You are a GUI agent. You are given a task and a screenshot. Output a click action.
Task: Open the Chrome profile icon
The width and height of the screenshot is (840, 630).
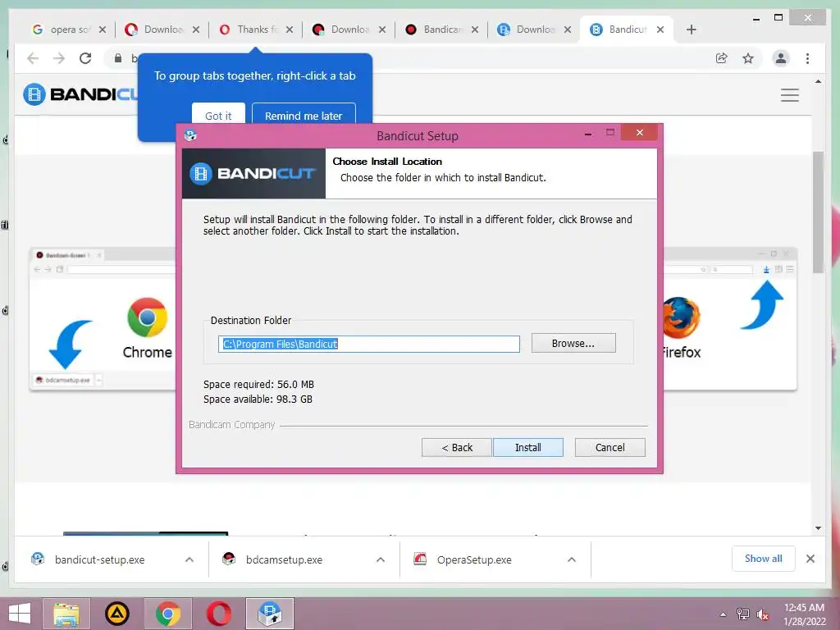tap(781, 58)
